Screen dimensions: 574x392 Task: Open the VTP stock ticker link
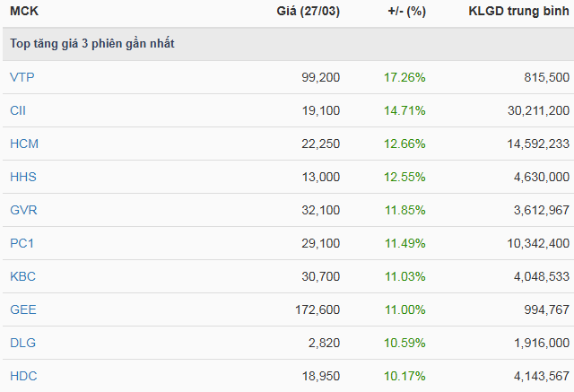(x=22, y=77)
